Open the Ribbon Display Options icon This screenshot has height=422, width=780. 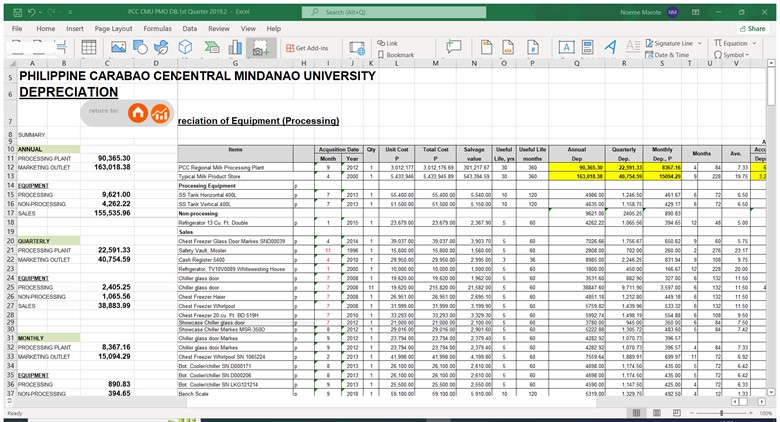tap(695, 12)
